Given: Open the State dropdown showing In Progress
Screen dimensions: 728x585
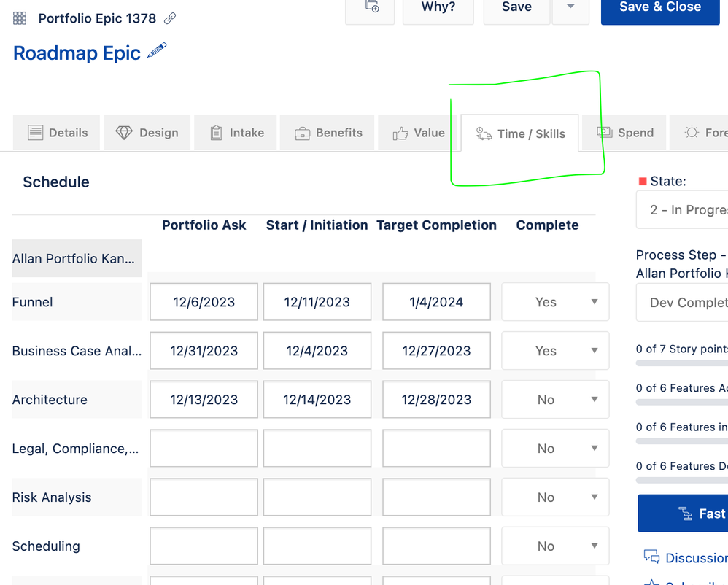Looking at the screenshot, I should [x=682, y=210].
